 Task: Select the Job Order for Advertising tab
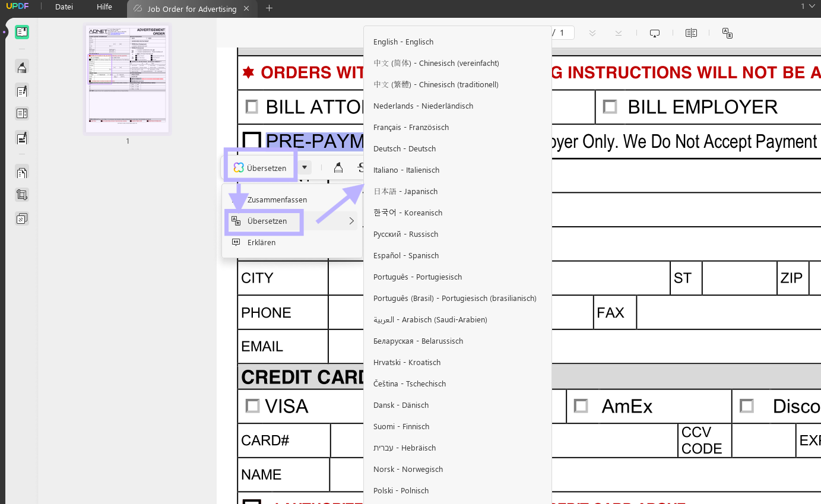pos(192,9)
